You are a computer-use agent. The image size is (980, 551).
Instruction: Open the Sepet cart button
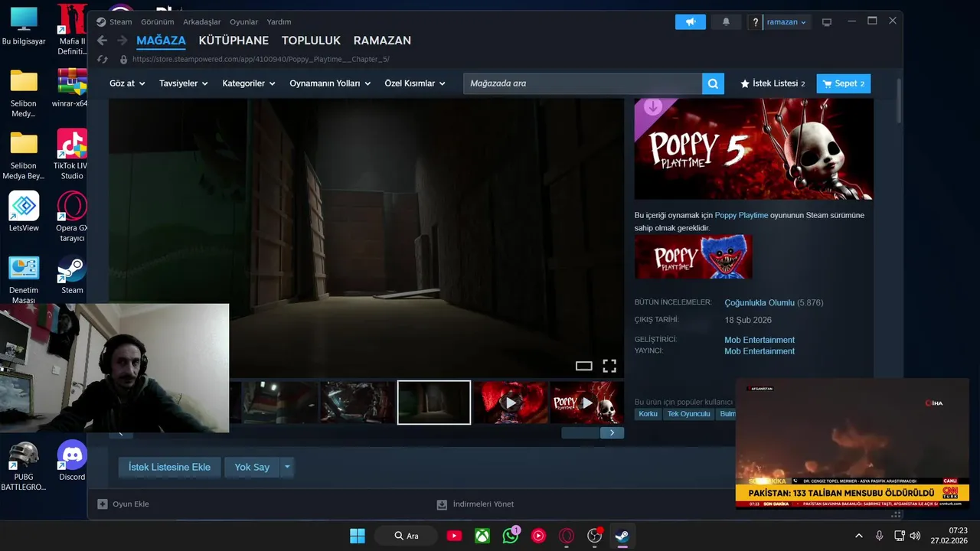(844, 83)
